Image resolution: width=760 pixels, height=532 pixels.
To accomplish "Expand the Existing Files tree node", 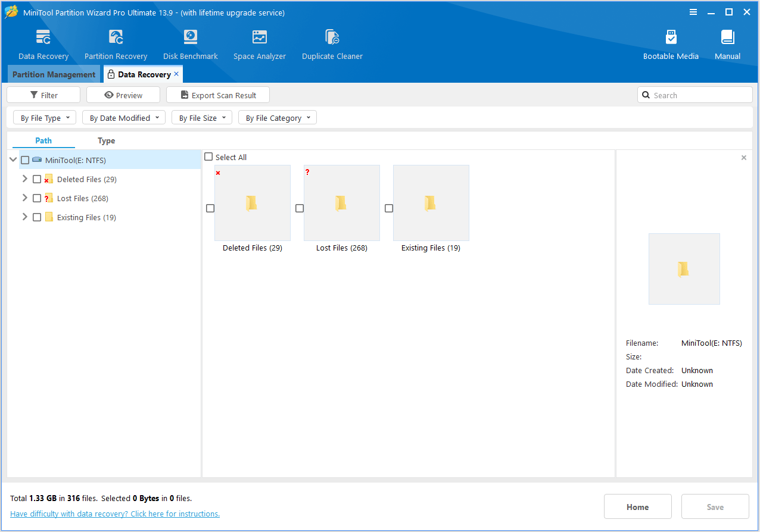I will [24, 217].
